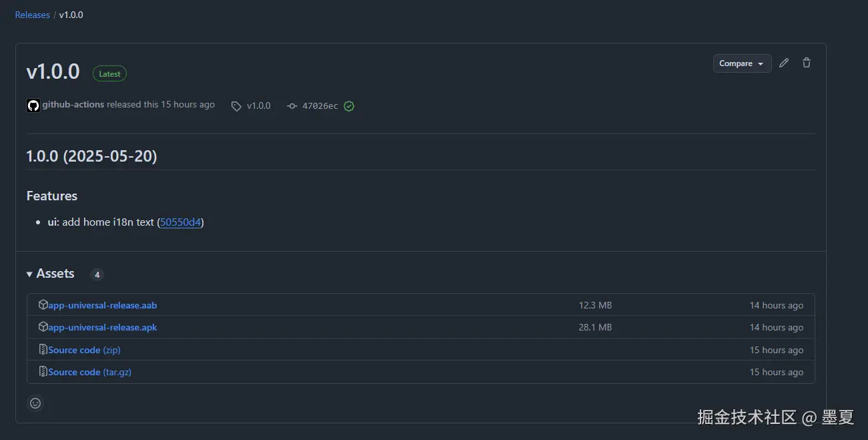Click the smiley add reaction icon
This screenshot has width=868, height=440.
(x=35, y=403)
